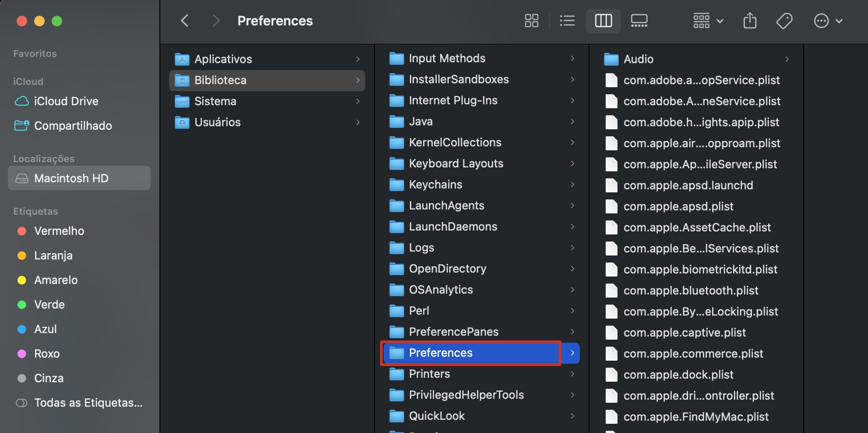Open the Share menu
This screenshot has height=433, width=868.
750,20
